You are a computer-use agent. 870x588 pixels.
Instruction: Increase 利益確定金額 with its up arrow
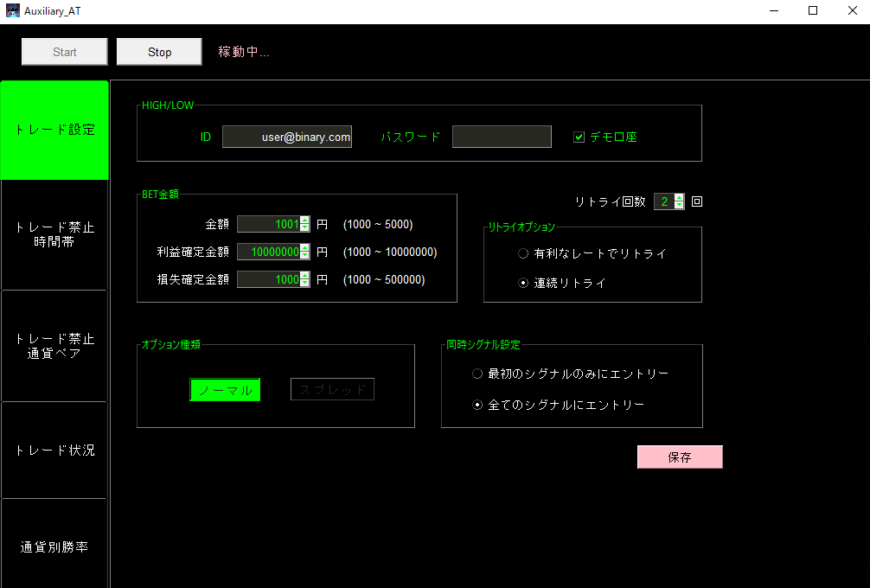pos(304,248)
